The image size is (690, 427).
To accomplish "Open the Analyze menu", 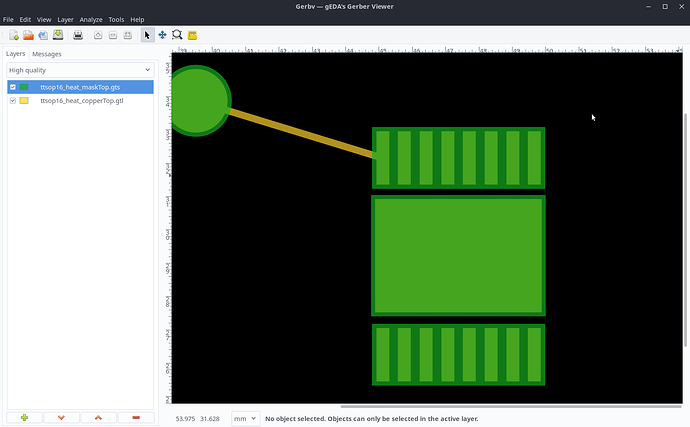I will point(91,20).
